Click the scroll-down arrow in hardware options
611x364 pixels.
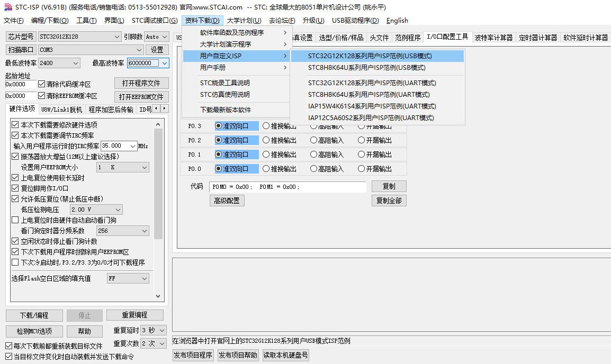158,296
